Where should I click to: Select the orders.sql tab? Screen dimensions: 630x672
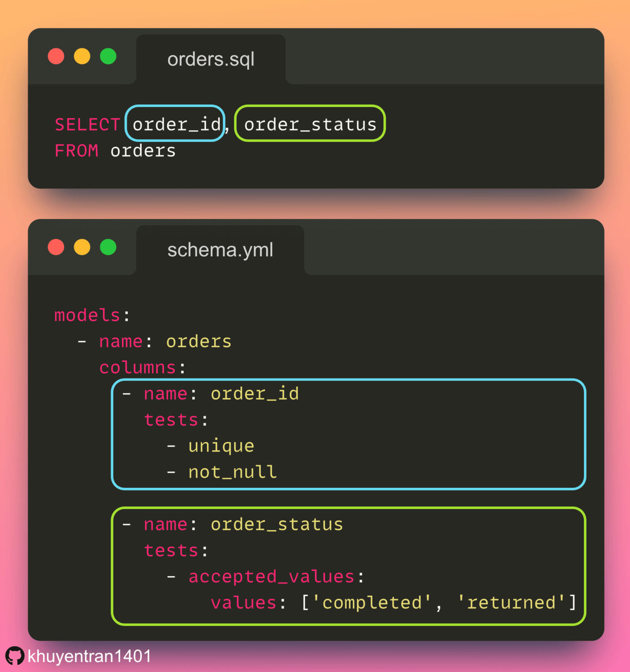(x=211, y=59)
